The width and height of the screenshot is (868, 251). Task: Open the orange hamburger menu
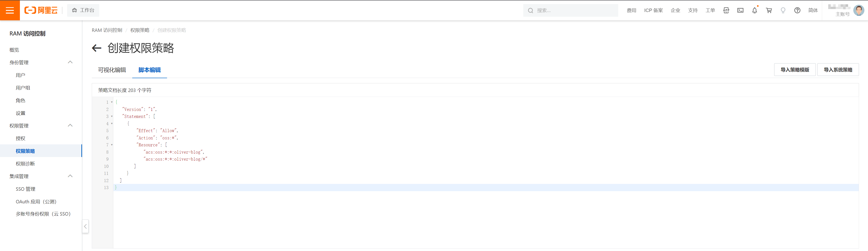point(10,10)
